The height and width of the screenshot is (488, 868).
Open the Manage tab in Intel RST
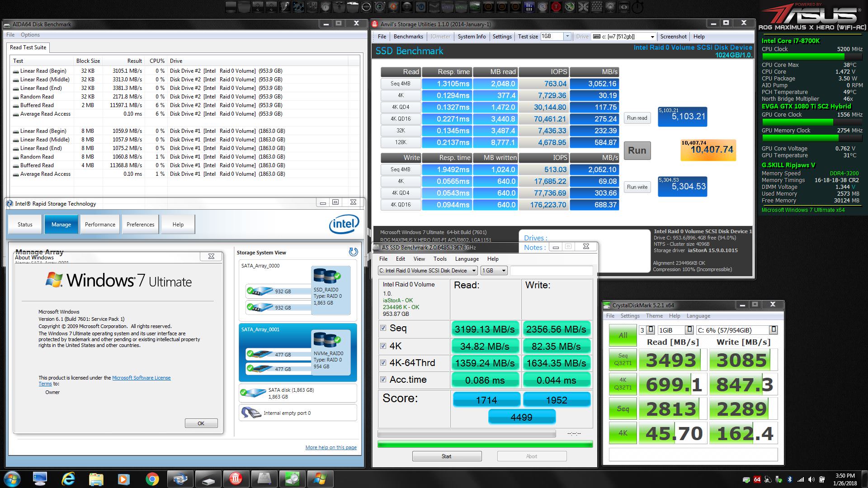(x=61, y=224)
